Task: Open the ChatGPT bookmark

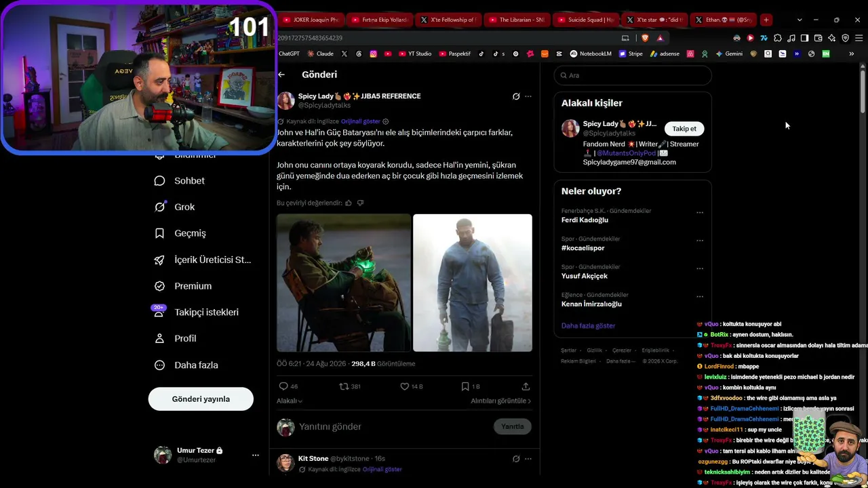Action: 289,54
